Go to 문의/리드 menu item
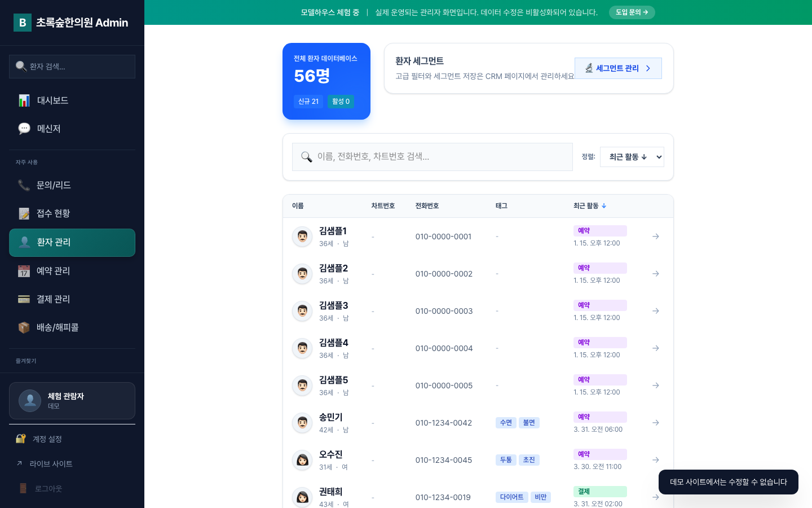 tap(72, 185)
